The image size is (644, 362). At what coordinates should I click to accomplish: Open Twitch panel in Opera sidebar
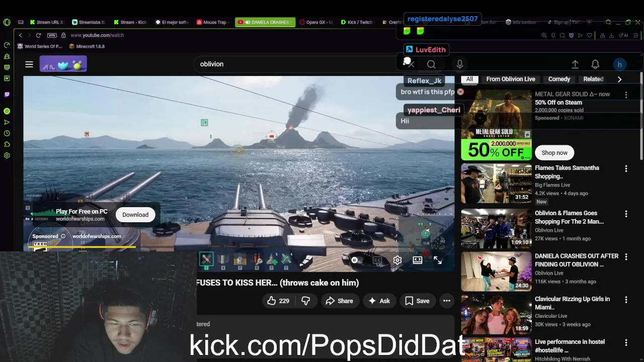(7, 94)
